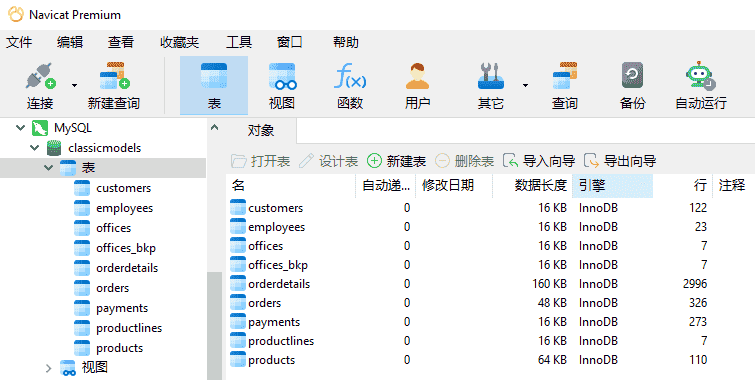The height and width of the screenshot is (380, 755).
Task: Click the MySQL connection icon in tree
Action: click(39, 128)
